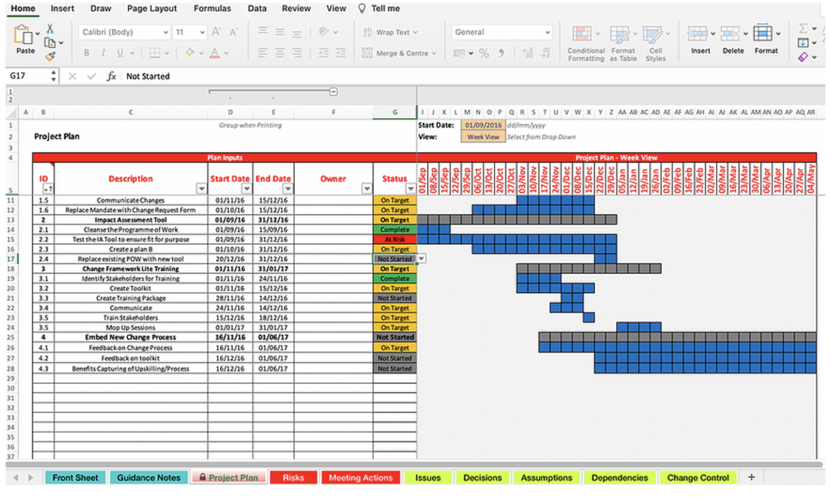
Task: Apply Percent Style formatting
Action: click(483, 53)
